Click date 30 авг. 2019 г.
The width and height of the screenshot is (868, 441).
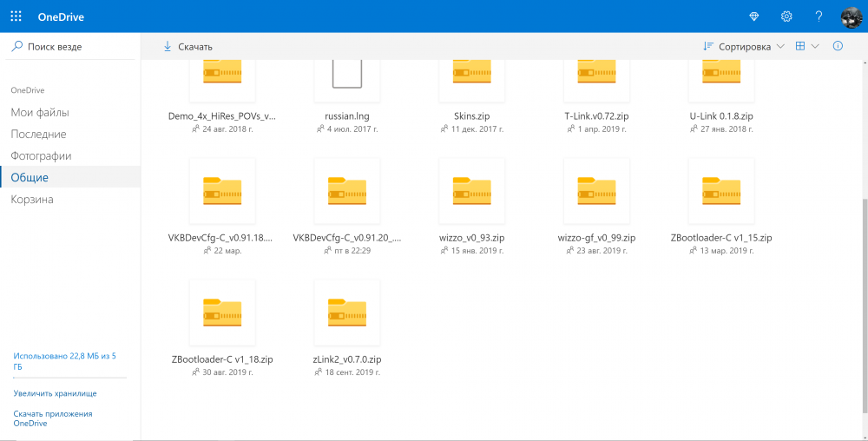[227, 372]
